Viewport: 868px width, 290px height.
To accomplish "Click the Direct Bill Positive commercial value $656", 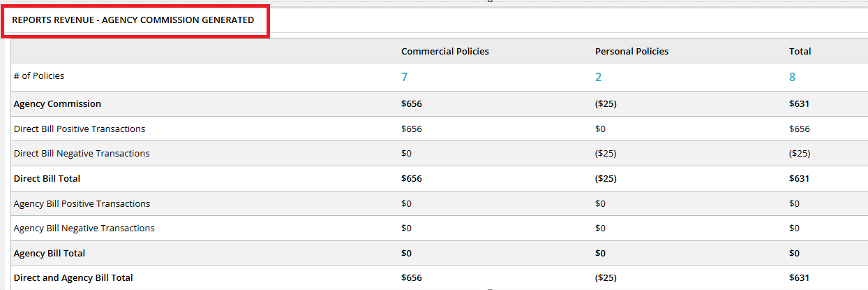I will click(x=412, y=129).
